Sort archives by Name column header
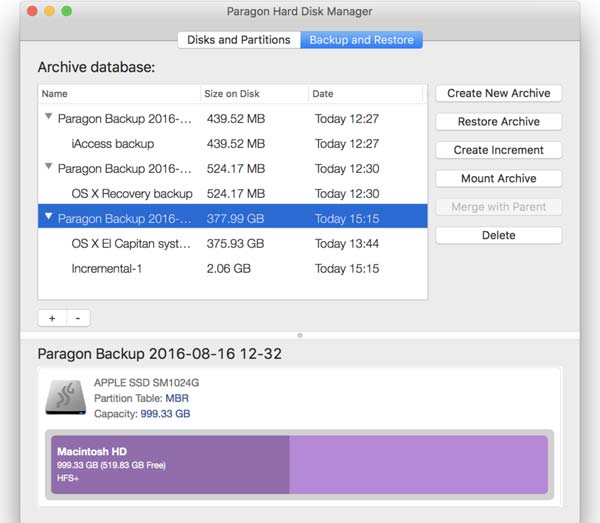The height and width of the screenshot is (523, 600). click(119, 94)
